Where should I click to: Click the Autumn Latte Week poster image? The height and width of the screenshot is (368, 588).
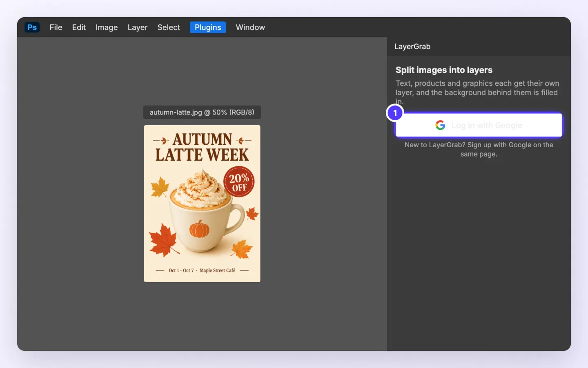202,204
